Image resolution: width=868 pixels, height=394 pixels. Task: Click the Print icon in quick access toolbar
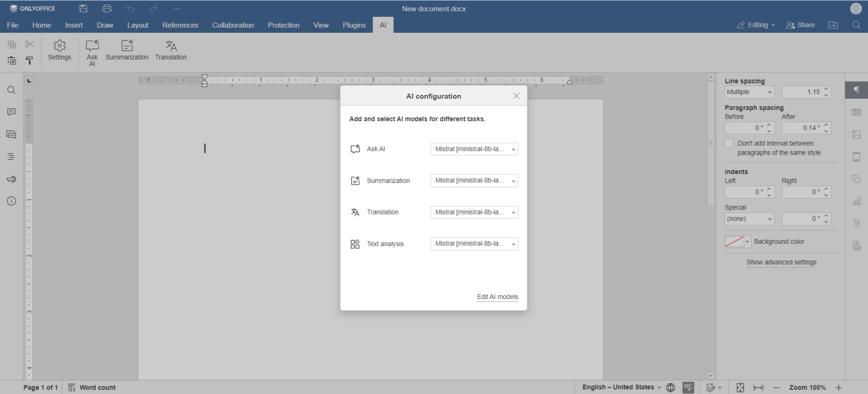point(106,8)
